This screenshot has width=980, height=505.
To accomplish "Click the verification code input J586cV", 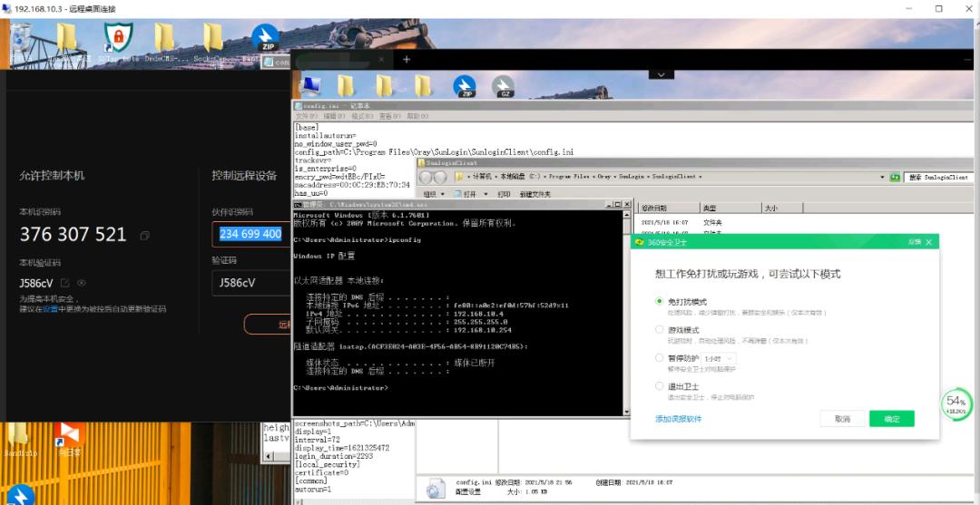I will [251, 283].
